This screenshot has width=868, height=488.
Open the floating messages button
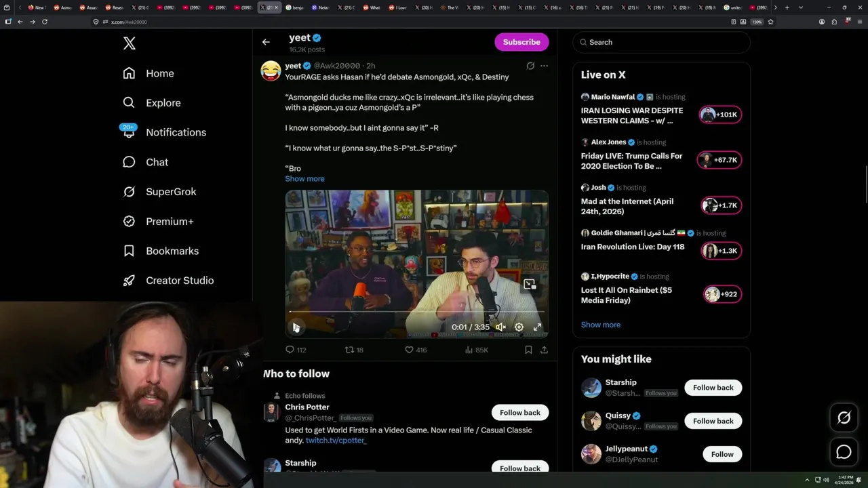click(844, 452)
